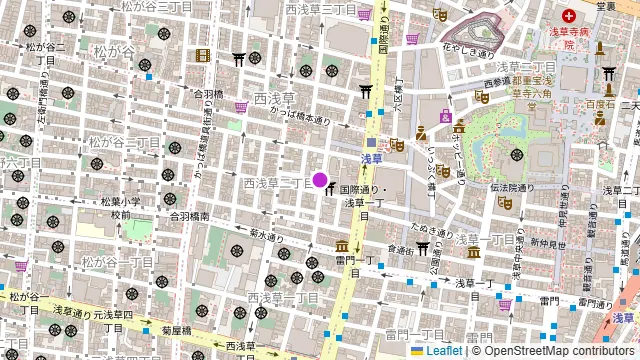Select the 松が谷一丁目 label
Image resolution: width=640 pixels, height=360 pixels.
pyautogui.click(x=118, y=262)
